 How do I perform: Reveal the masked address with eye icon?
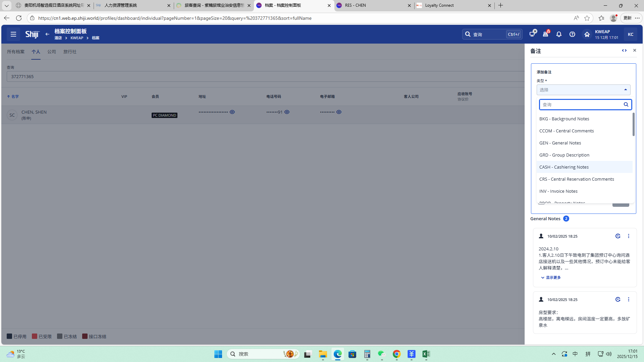[x=232, y=112]
